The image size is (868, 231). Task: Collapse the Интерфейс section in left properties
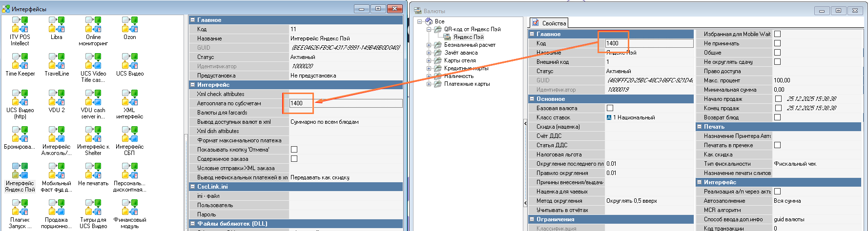[x=192, y=85]
